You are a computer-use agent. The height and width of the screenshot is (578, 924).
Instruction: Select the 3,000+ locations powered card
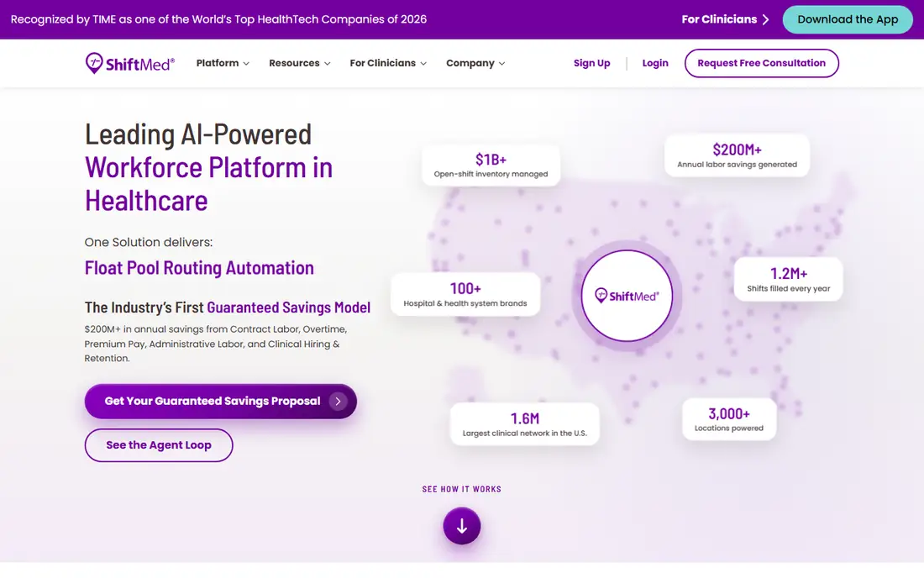tap(729, 419)
